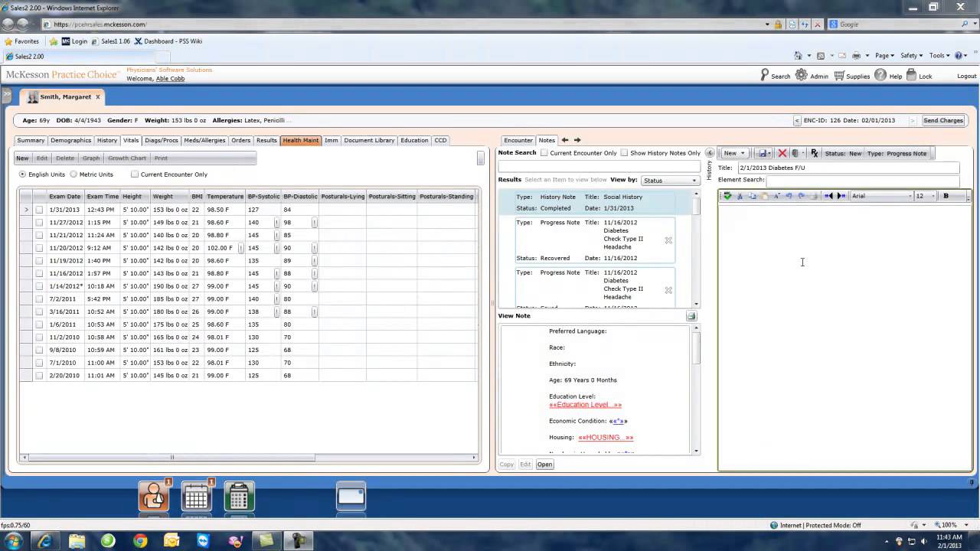Run spell check in note editor

coord(727,196)
